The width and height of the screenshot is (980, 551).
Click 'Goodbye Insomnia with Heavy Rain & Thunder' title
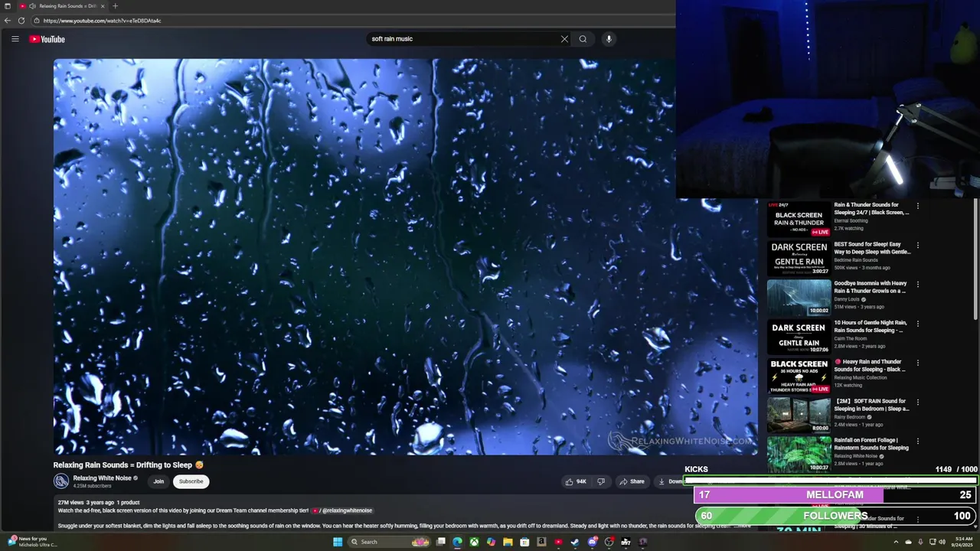(x=871, y=287)
